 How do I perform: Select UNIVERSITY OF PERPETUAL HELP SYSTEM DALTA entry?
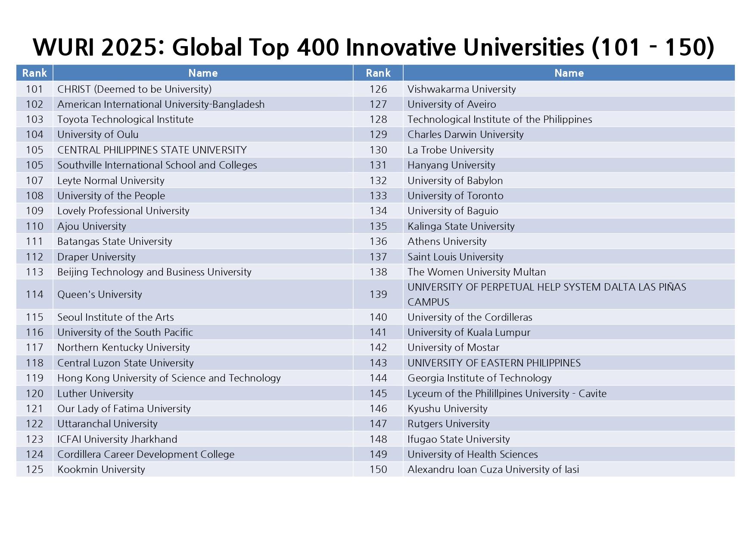tap(547, 294)
